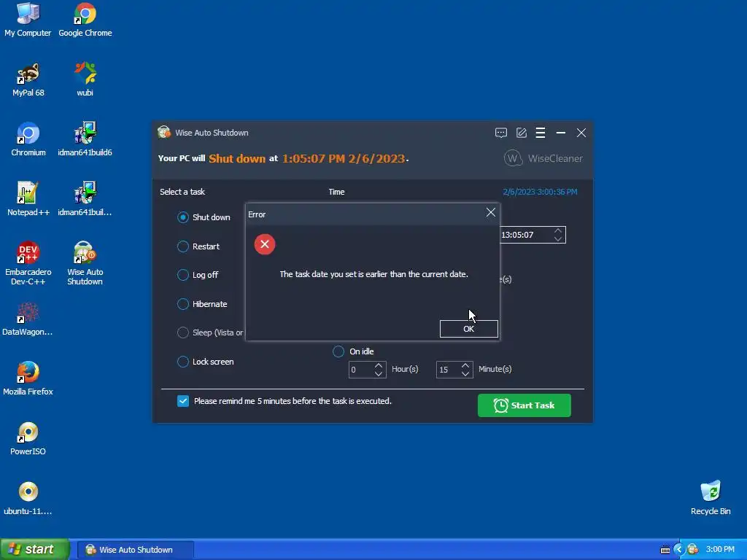Screen dimensions: 747x560
Task: Click keyboard icon in system tray
Action: 665,550
